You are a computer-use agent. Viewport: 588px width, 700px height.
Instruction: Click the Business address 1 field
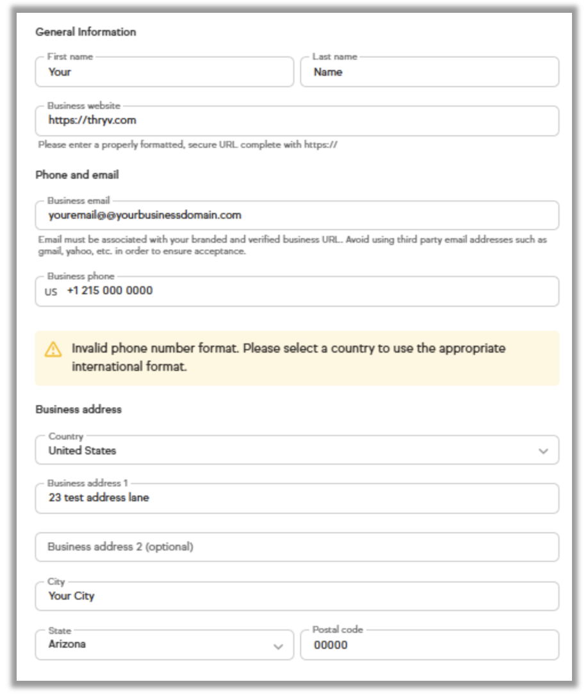tap(297, 498)
